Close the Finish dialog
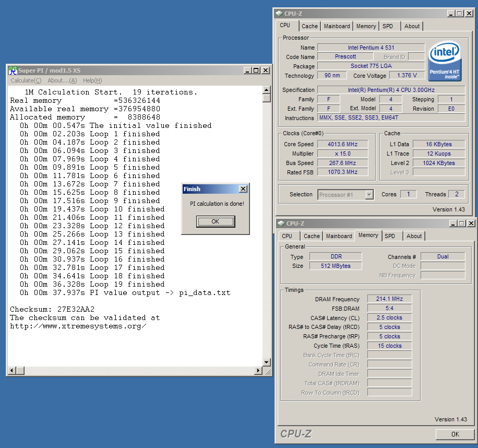 pyautogui.click(x=243, y=189)
